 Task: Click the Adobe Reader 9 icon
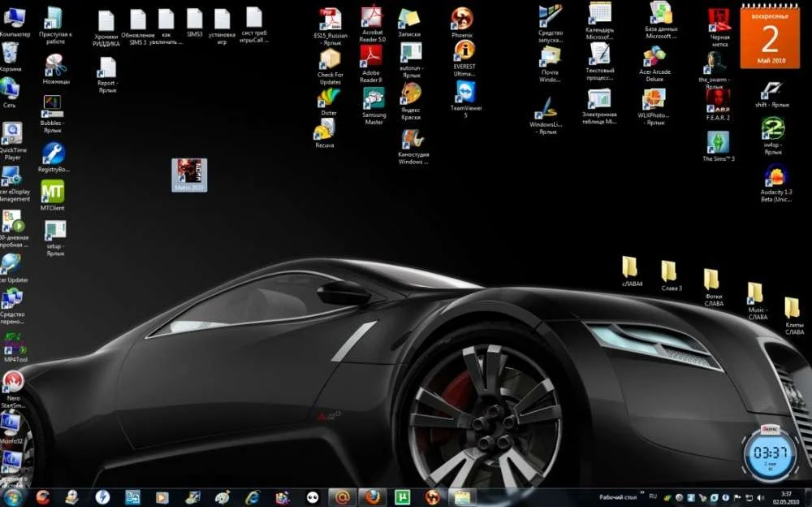pyautogui.click(x=371, y=56)
